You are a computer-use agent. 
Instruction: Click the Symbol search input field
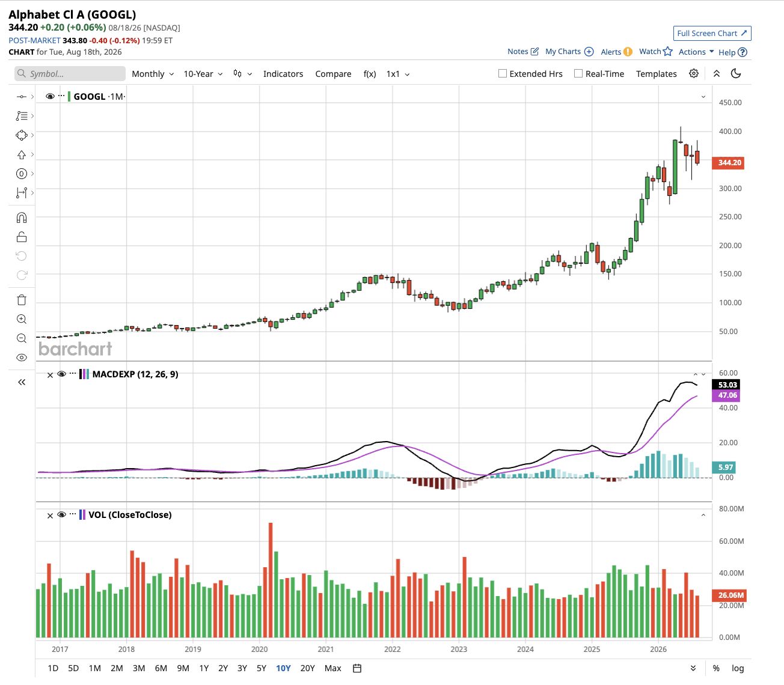click(x=70, y=74)
